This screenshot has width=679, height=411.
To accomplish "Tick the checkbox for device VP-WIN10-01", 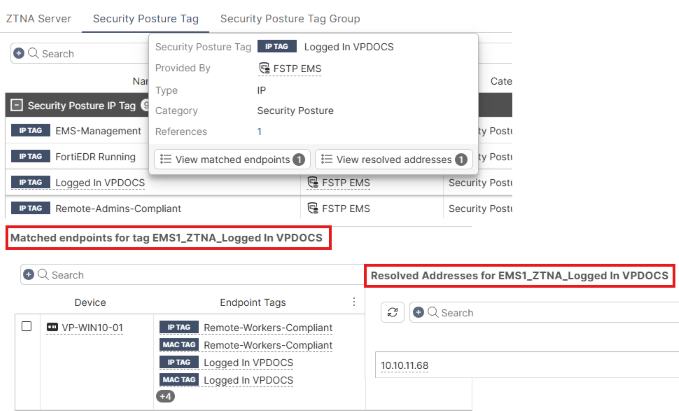I will (27, 328).
